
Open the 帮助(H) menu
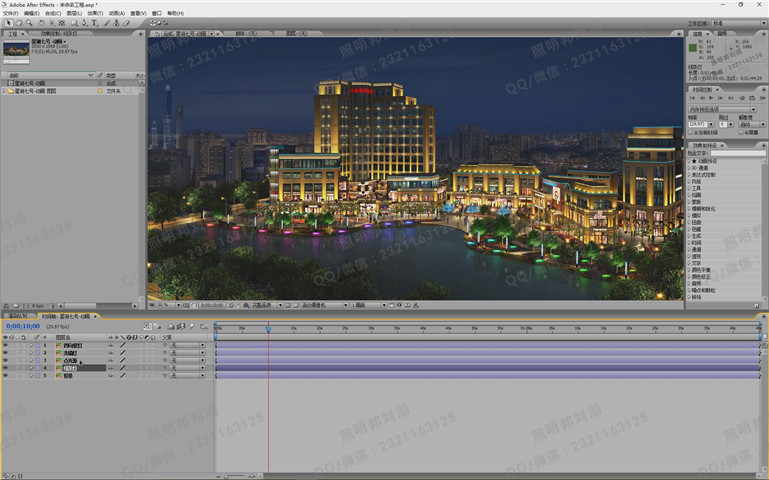176,13
